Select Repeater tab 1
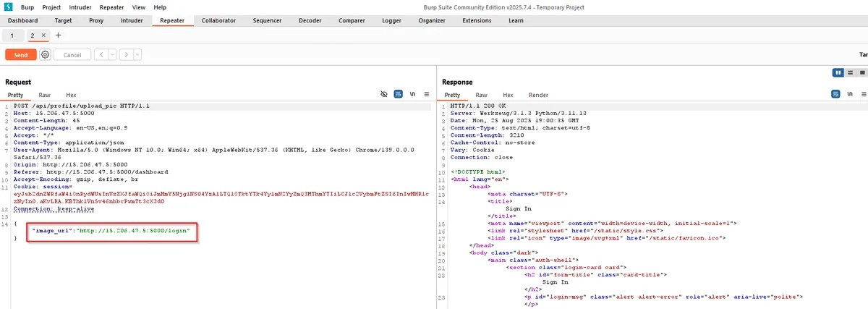 (12, 35)
